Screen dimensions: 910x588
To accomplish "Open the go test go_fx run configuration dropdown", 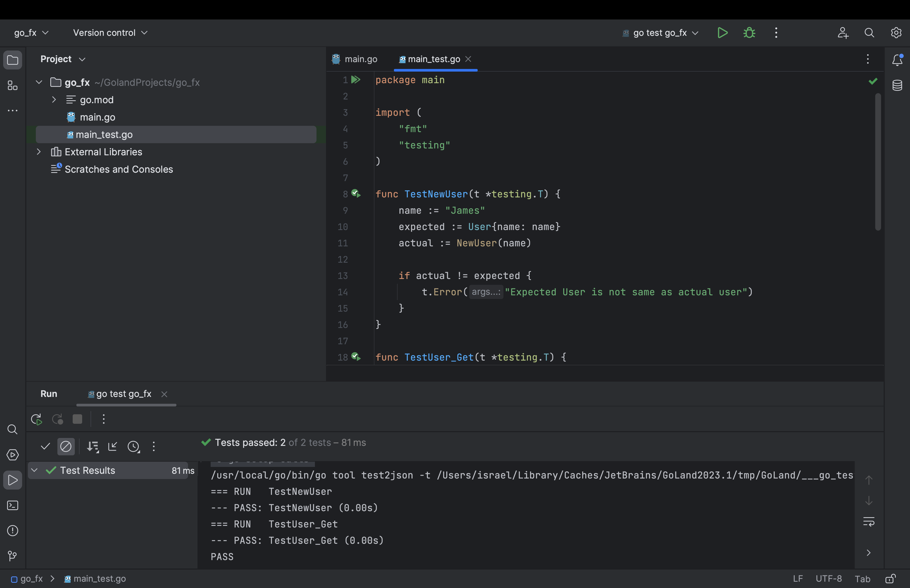I will click(x=661, y=33).
